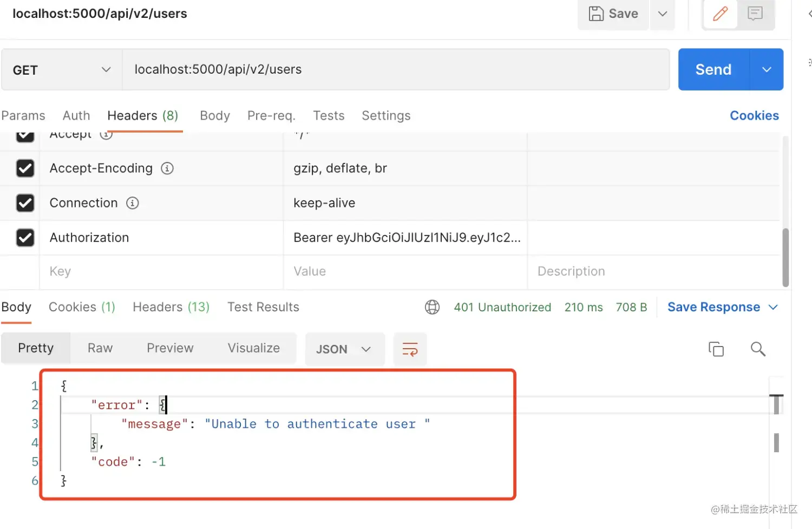The image size is (812, 529).
Task: Send the request
Action: point(713,69)
